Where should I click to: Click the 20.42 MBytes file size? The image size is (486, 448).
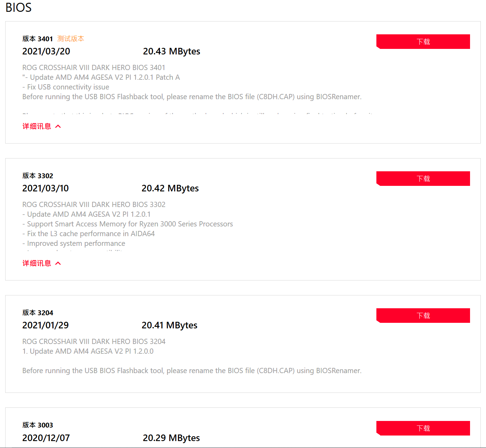click(x=170, y=188)
